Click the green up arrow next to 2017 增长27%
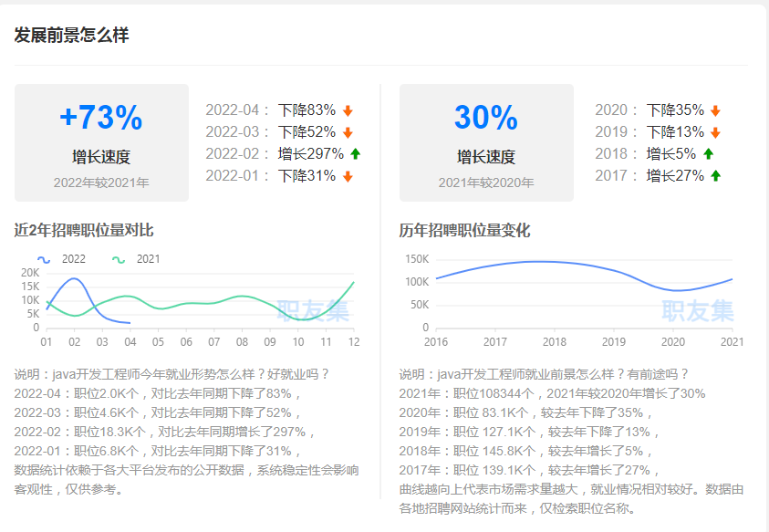The width and height of the screenshot is (769, 532). pyautogui.click(x=717, y=174)
